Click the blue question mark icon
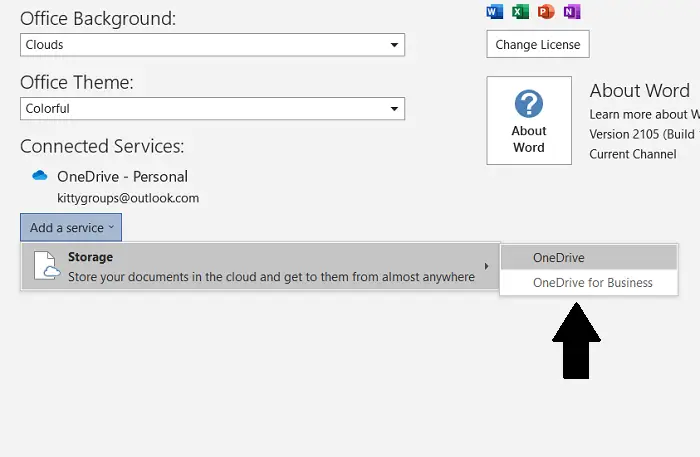This screenshot has height=457, width=700. (x=529, y=104)
